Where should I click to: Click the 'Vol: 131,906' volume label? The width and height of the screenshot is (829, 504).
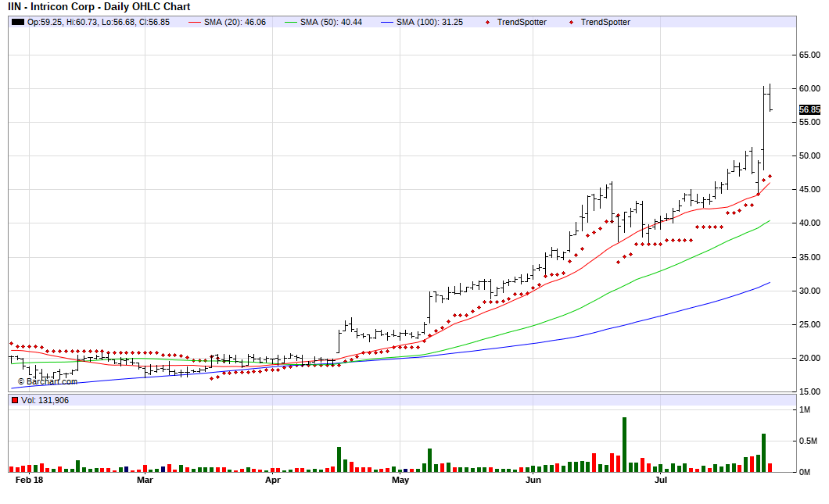pos(45,400)
